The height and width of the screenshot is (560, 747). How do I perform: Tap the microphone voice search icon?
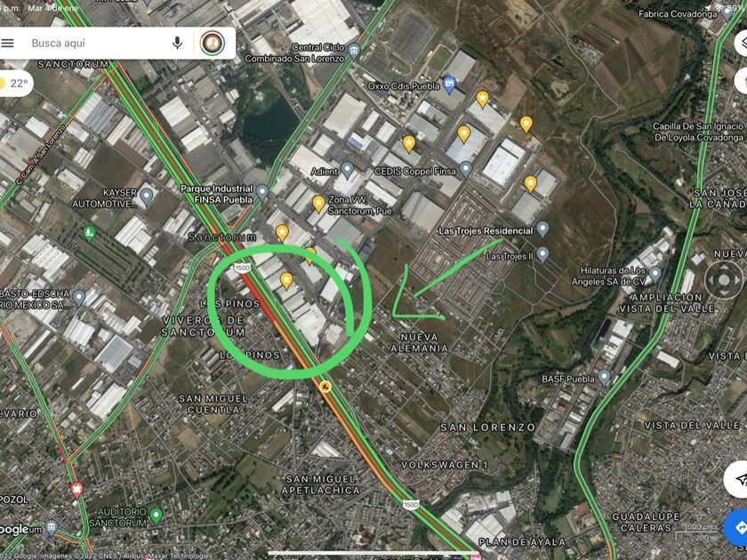click(x=177, y=44)
